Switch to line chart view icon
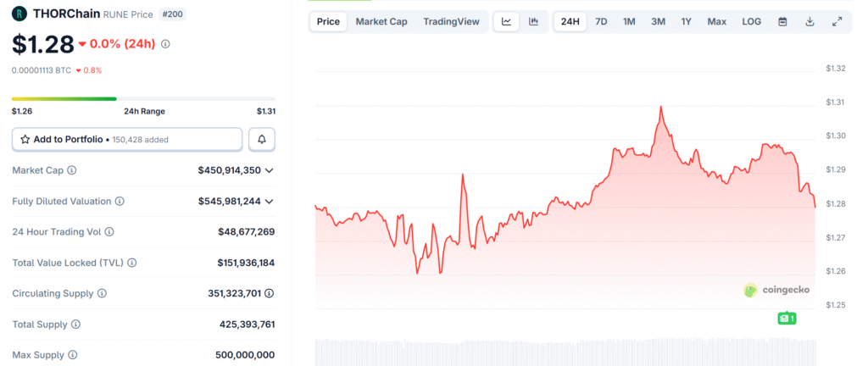 [x=506, y=21]
